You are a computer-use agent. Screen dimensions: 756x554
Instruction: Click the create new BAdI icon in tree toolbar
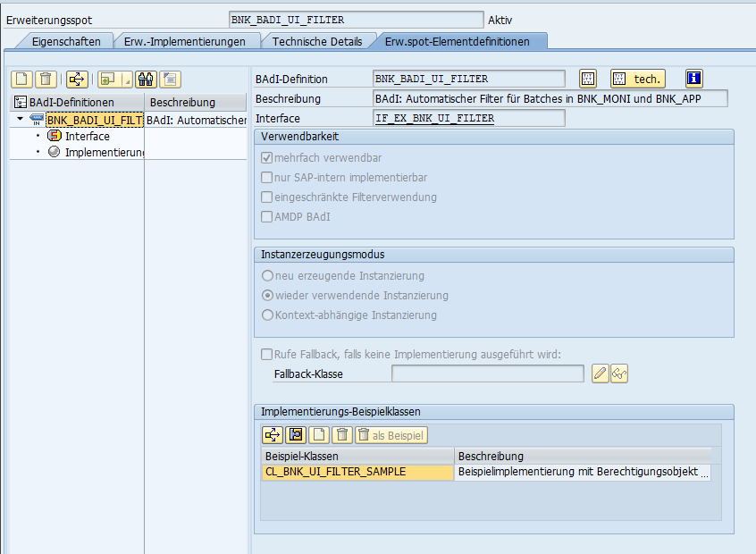point(21,79)
